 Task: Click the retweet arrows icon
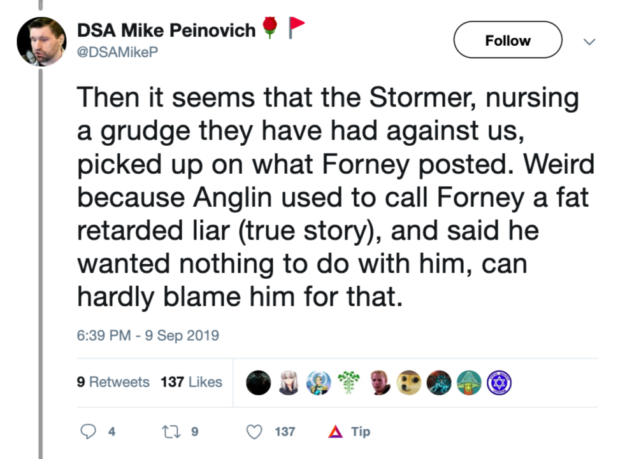pos(171,432)
